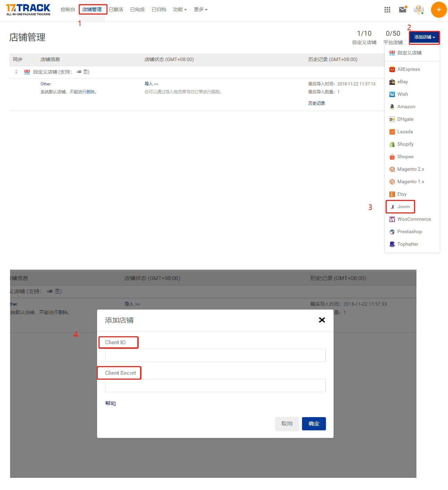448x490 pixels.
Task: Click the 自定义店铺 store icon in group row
Action: pos(27,72)
